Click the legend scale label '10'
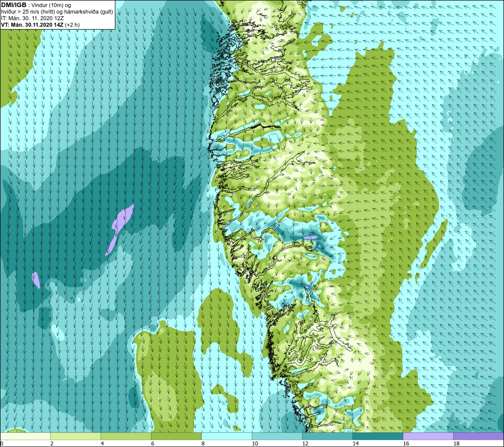Image resolution: width=504 pixels, height=447 pixels. 255,443
